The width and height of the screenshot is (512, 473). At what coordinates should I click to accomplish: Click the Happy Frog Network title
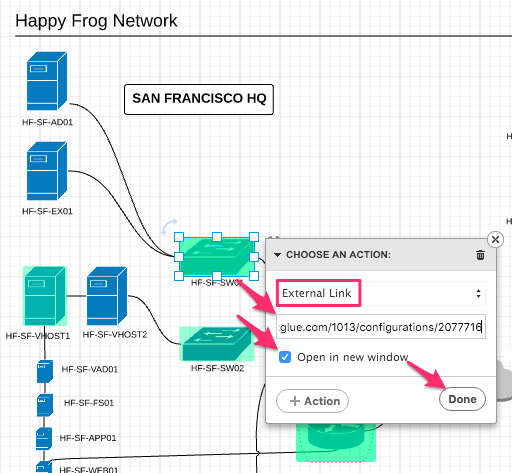(96, 21)
